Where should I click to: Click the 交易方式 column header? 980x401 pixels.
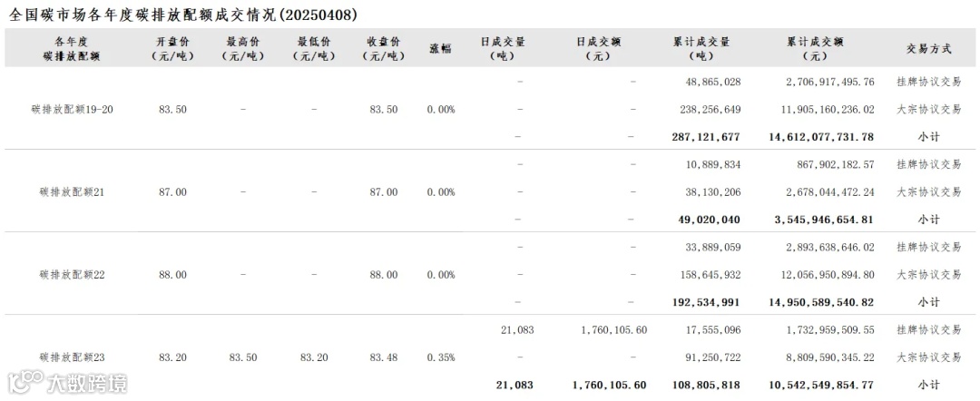[929, 49]
